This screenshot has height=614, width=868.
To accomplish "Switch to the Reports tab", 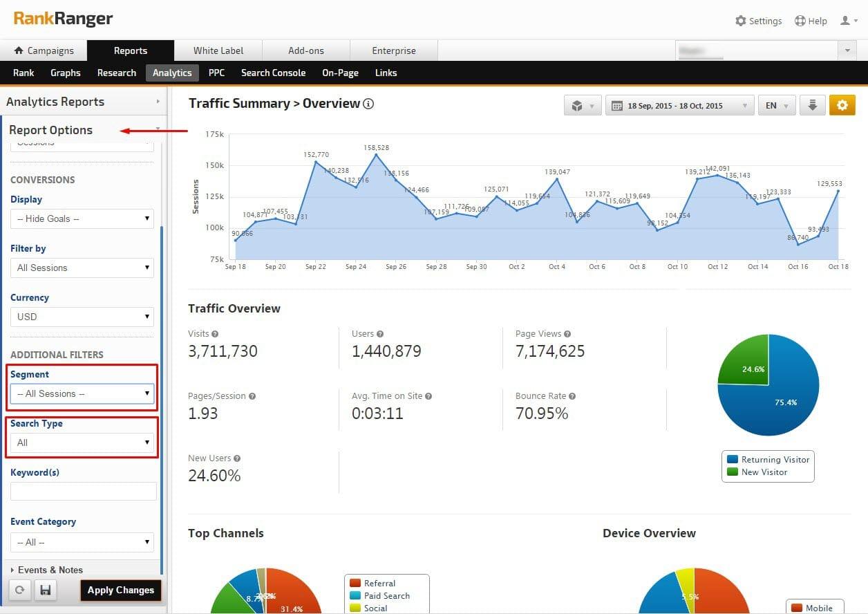I will tap(131, 50).
